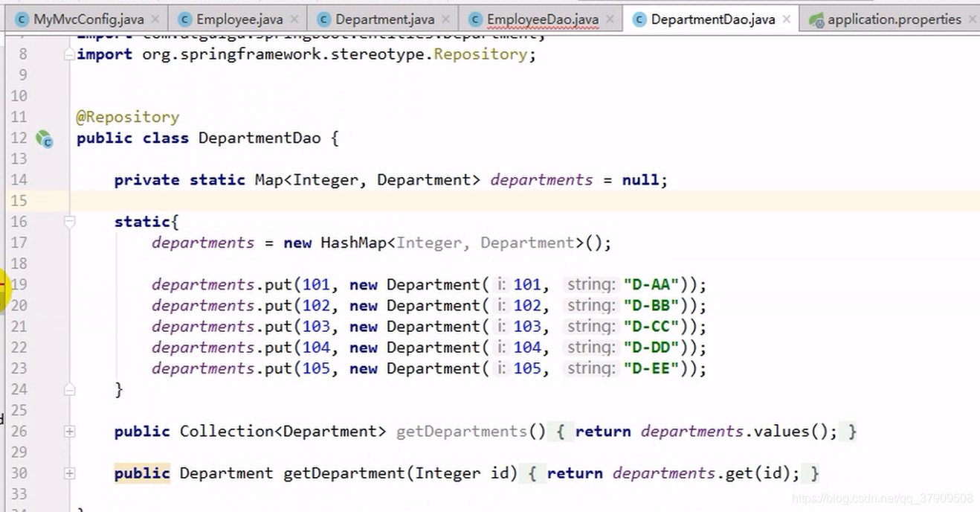Collapse the import section at line 8
The height and width of the screenshot is (512, 980).
coord(69,54)
